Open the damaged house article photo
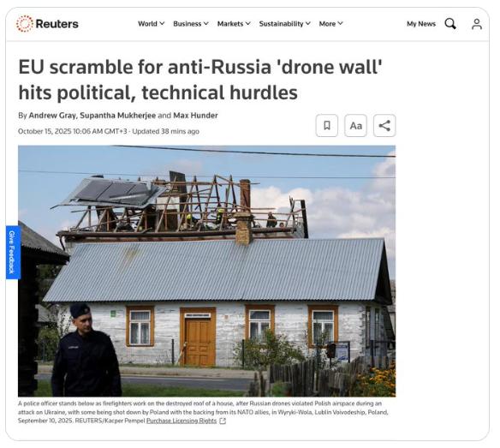This screenshot has height=448, width=500. coord(206,271)
